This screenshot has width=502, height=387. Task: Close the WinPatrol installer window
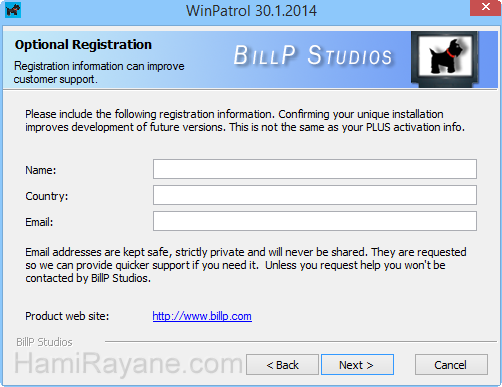[485, 7]
